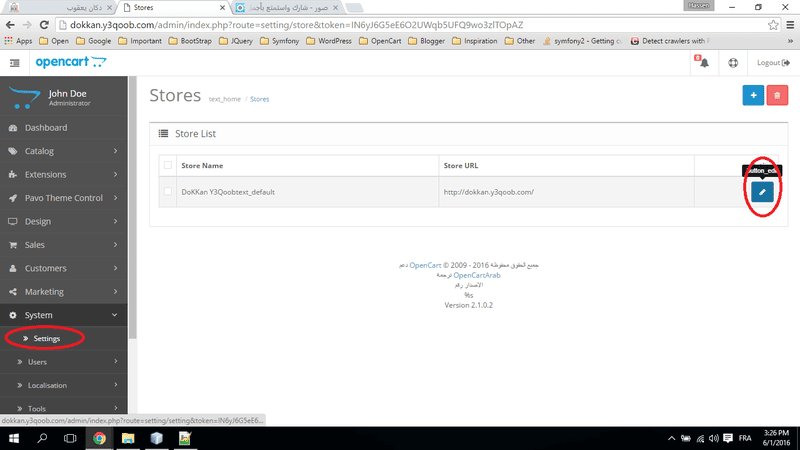Edit DoKKan Y3Qoob store with pencil button
This screenshot has width=800, height=450.
coord(762,192)
